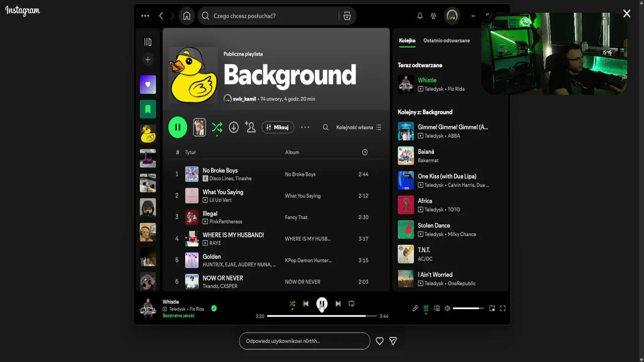Screen dimensions: 644x362
Task: Pause the Background playlist with green button
Action: tap(178, 127)
